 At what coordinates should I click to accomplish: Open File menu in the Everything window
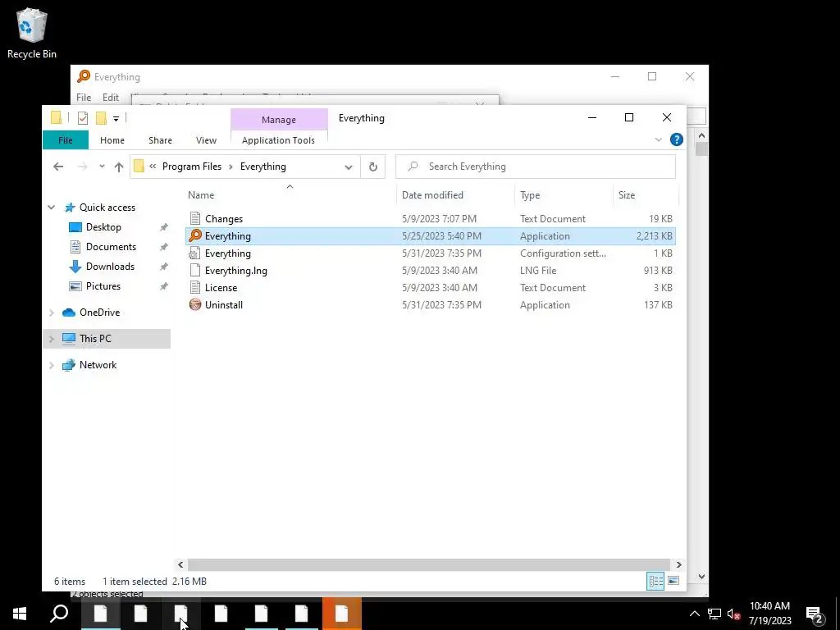[84, 97]
